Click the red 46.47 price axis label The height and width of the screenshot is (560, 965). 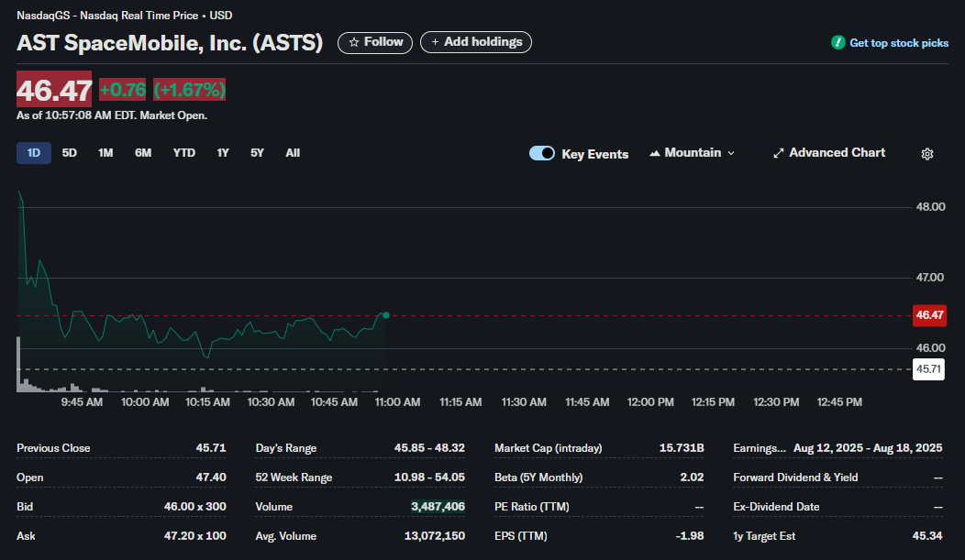pos(929,315)
